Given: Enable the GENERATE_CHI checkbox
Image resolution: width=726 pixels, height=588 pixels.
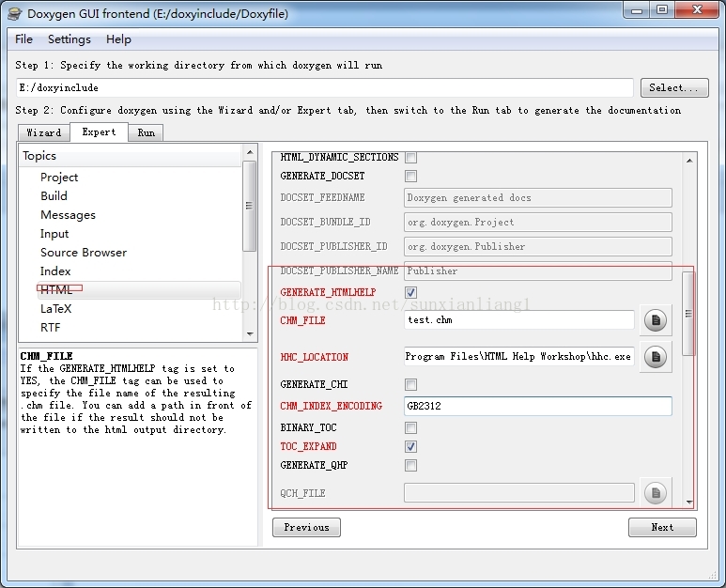Looking at the screenshot, I should tap(410, 385).
